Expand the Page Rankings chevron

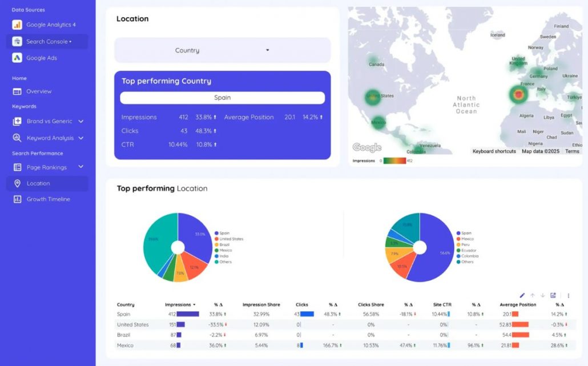click(81, 167)
